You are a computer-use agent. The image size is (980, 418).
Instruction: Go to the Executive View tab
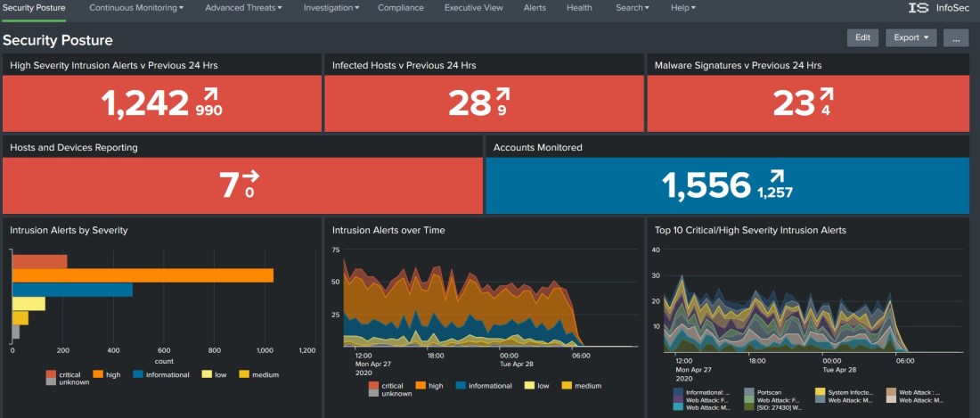click(x=474, y=8)
